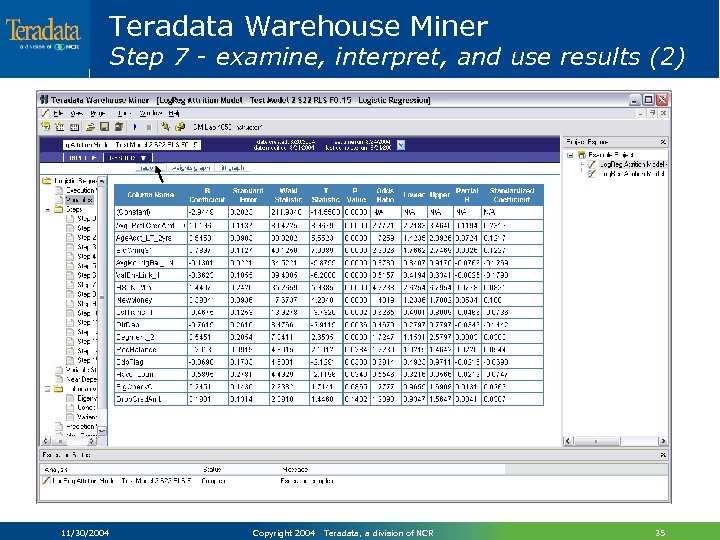
Task: Click the analysis icon in Execution Status row
Action: coord(46,480)
